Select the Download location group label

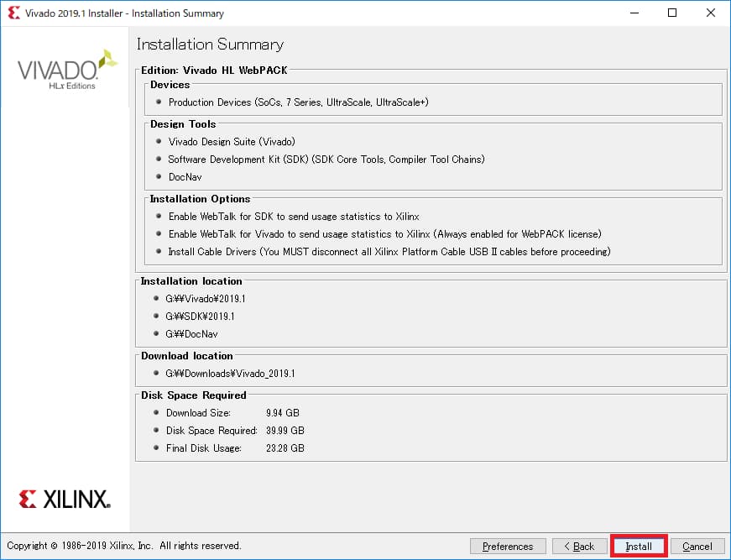click(x=187, y=356)
